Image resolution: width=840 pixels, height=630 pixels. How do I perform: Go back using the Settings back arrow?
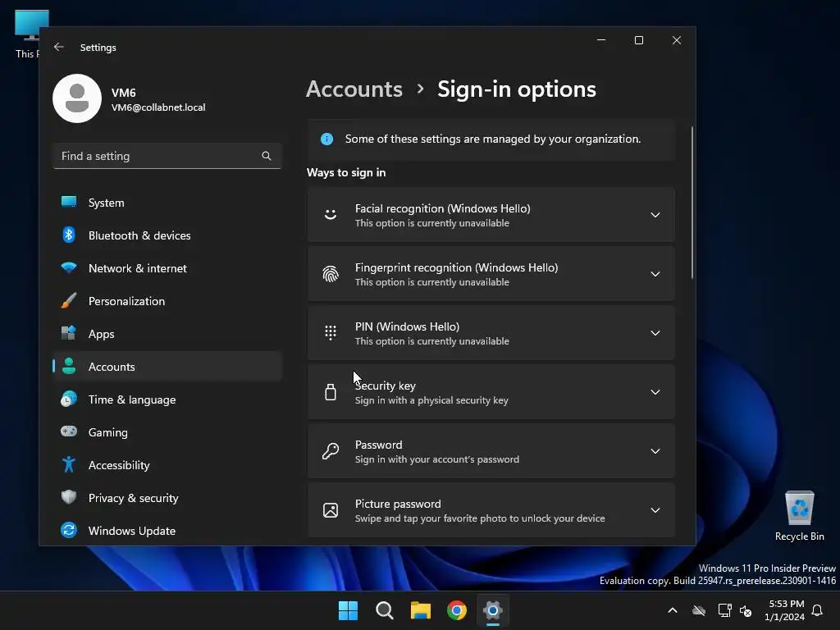59,47
